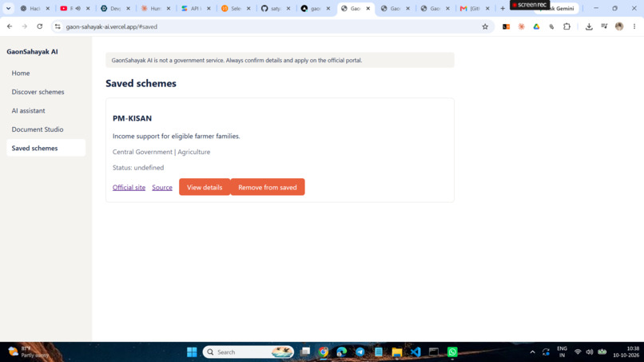This screenshot has width=644, height=362.
Task: Click the Windows taskbar Search box
Action: coord(248,352)
